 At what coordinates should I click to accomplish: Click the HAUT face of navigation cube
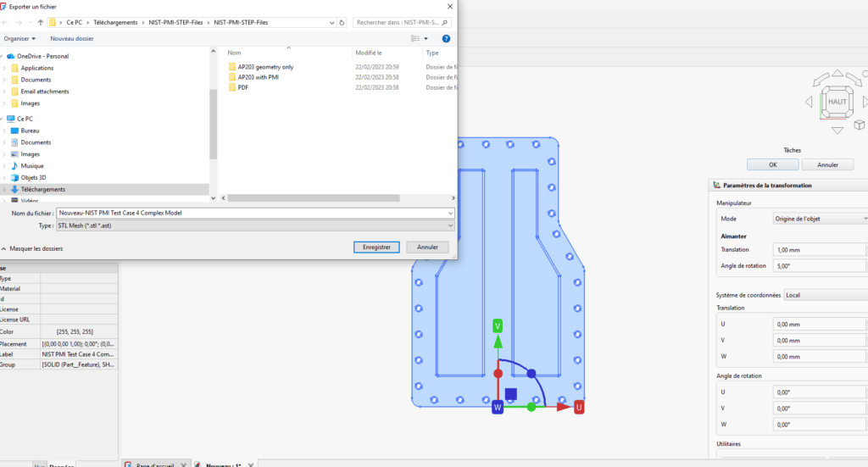point(837,102)
